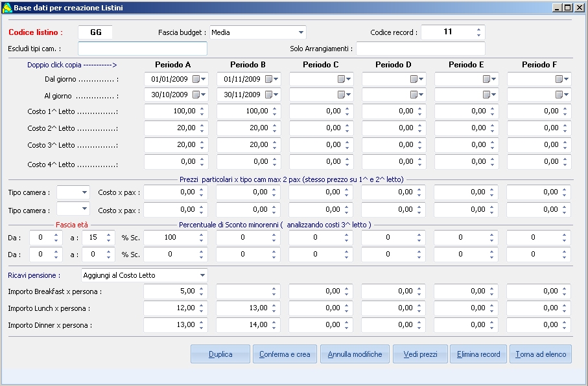Open the Fascia budget dropdown
Screen dimensions: 588x386
tap(301, 32)
